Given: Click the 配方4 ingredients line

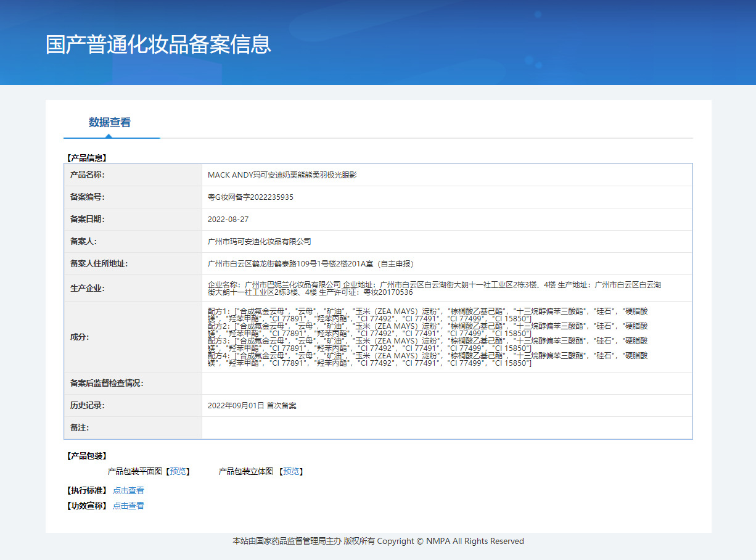Looking at the screenshot, I should [428, 356].
